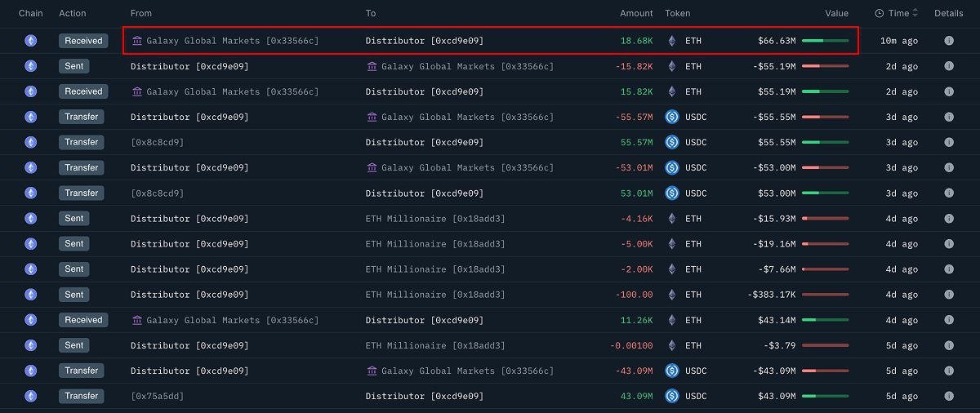The image size is (980, 413).
Task: Click the Ethereum chain icon in first row
Action: click(x=31, y=41)
